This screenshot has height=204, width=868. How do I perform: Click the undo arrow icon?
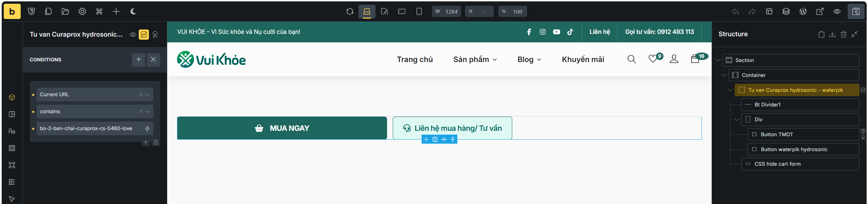pos(735,12)
